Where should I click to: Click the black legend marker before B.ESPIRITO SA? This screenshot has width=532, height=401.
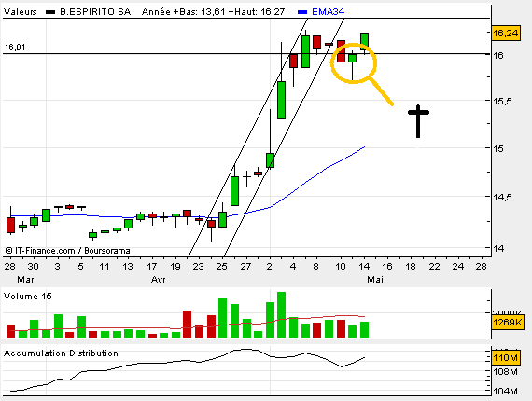pos(50,12)
